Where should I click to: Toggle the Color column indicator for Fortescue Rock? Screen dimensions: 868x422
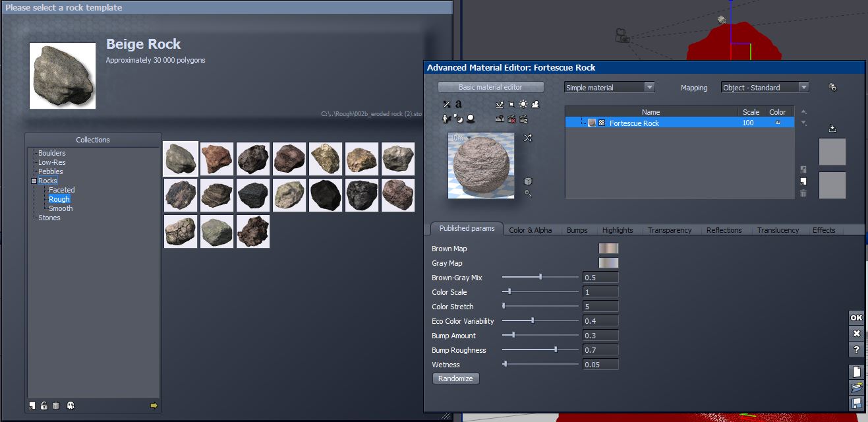pyautogui.click(x=778, y=123)
